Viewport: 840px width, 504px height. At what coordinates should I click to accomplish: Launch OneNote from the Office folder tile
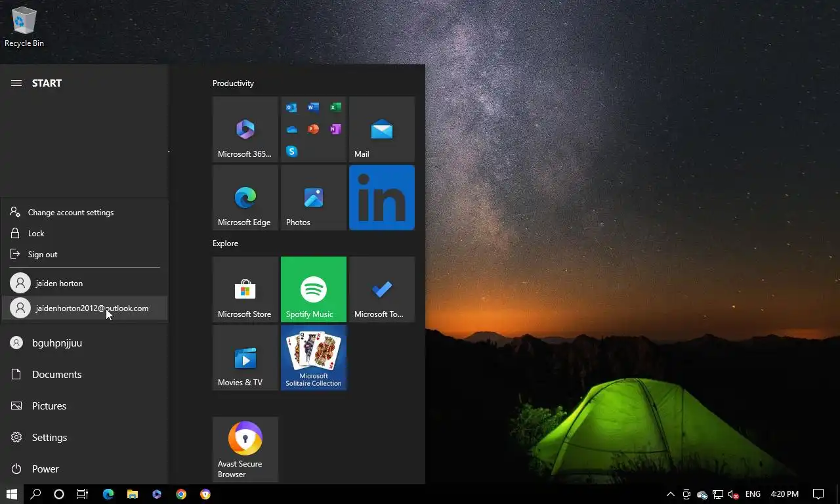click(335, 129)
